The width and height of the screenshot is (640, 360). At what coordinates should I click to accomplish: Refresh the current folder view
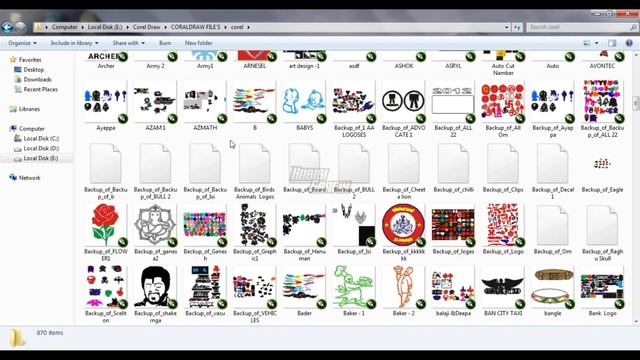pyautogui.click(x=517, y=27)
